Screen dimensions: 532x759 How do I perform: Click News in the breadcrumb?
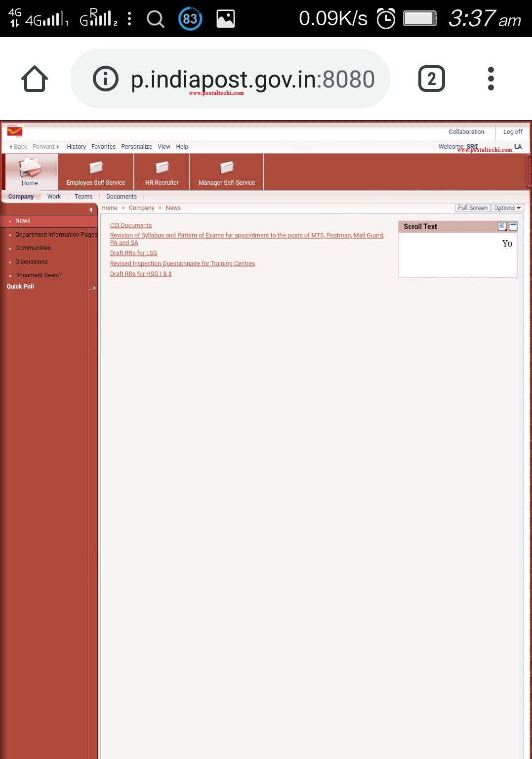click(x=173, y=208)
